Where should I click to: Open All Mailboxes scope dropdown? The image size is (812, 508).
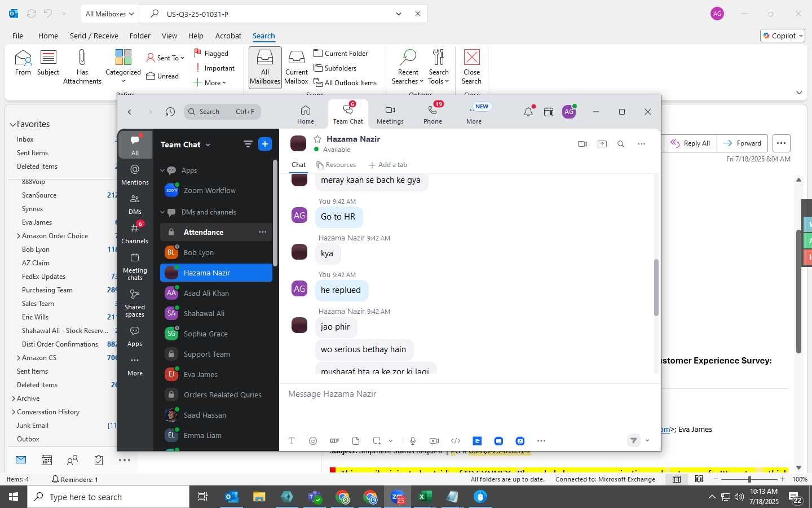109,14
